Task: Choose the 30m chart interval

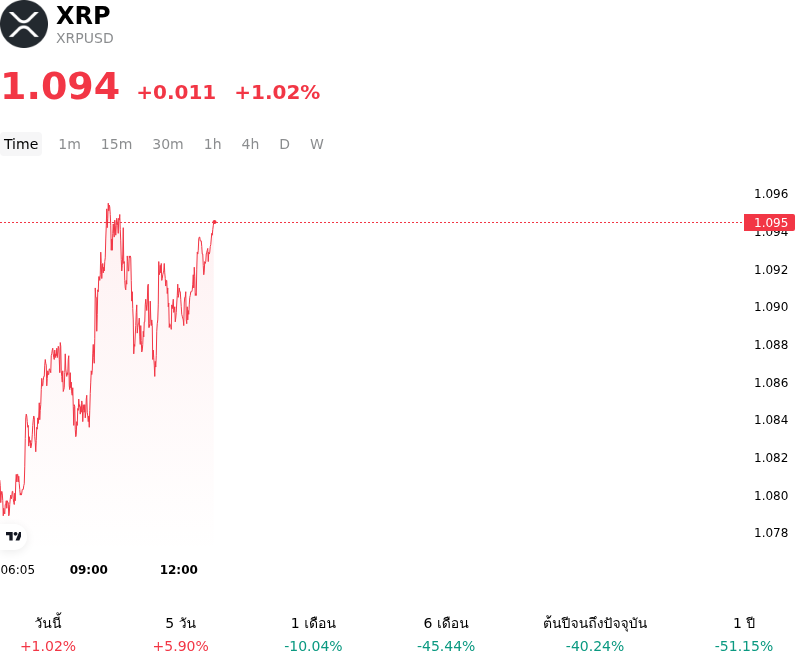Action: point(168,144)
